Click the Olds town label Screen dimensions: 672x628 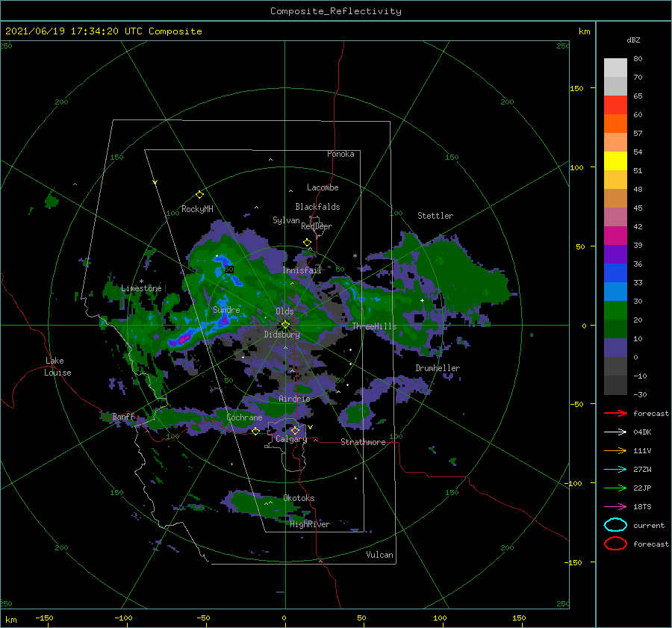click(284, 311)
